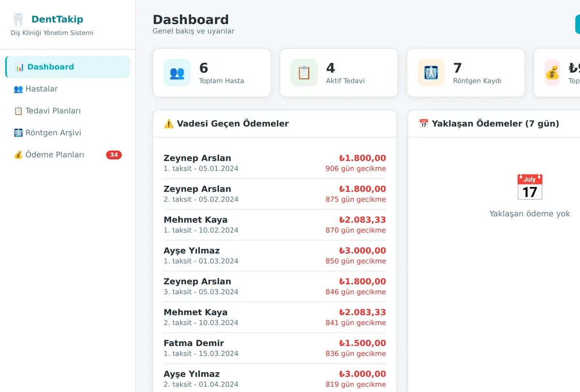Click the warning icon beside Vadesi Geçen Ödemeler

click(169, 124)
